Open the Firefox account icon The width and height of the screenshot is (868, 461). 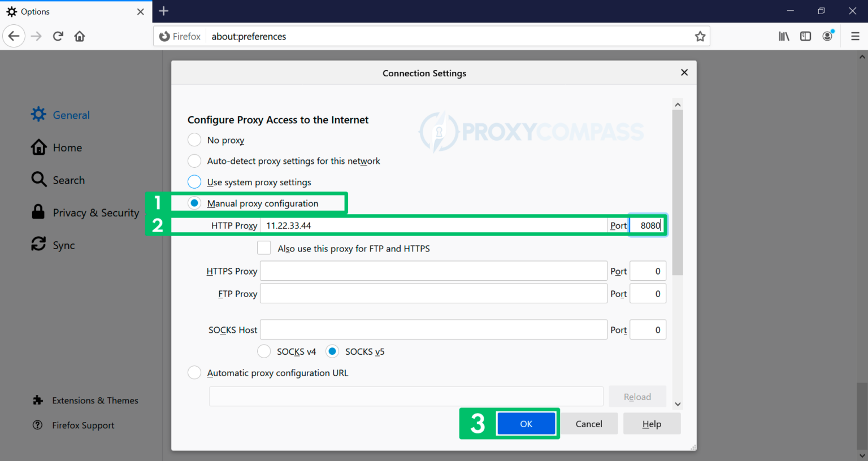(827, 36)
